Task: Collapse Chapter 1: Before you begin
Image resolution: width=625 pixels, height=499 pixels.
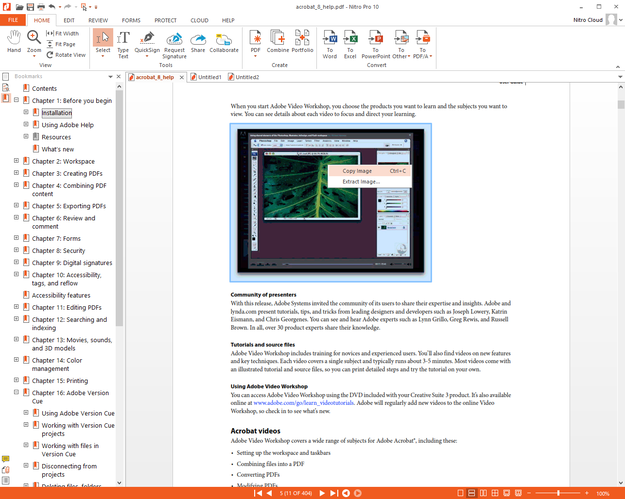Action: click(16, 100)
